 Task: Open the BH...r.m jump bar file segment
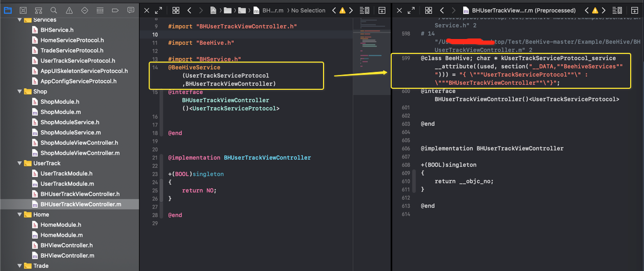[269, 10]
